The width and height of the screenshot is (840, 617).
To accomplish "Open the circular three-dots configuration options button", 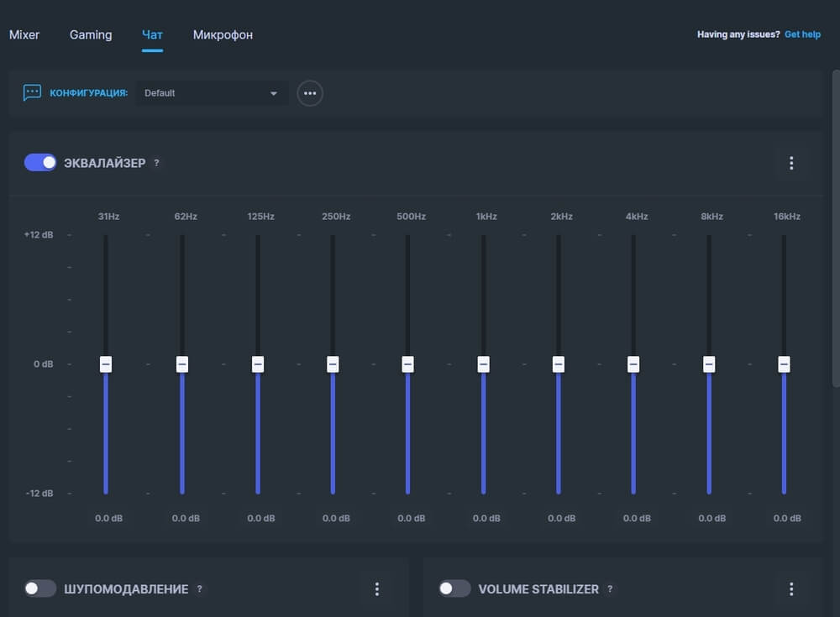I will point(310,93).
